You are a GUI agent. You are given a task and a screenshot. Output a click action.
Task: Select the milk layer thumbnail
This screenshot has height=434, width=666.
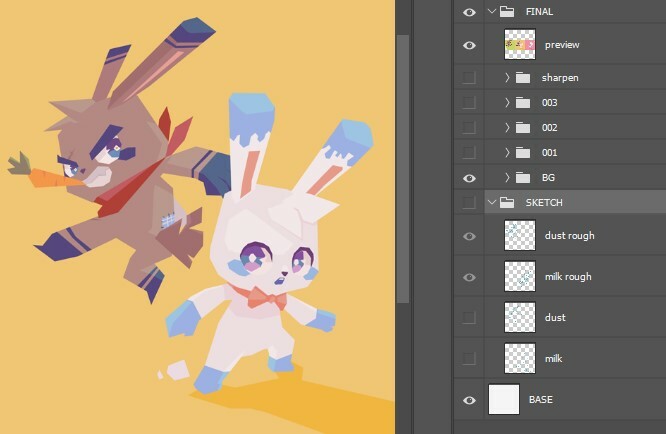point(520,358)
